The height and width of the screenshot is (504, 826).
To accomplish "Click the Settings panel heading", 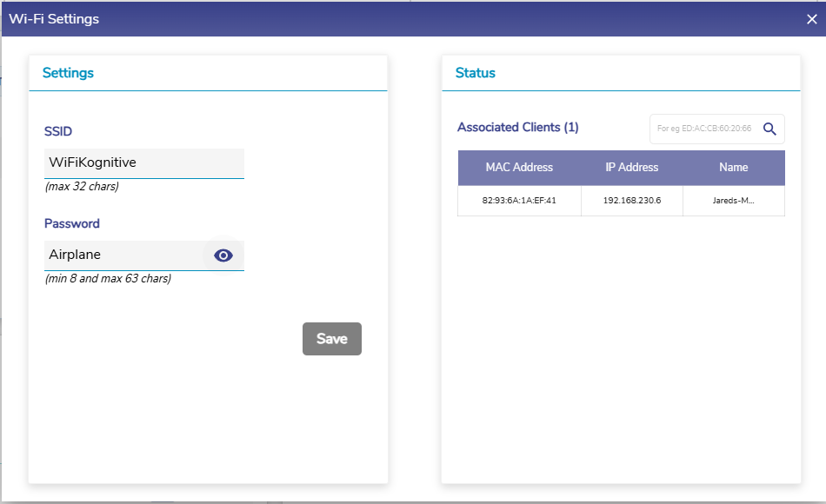I will pyautogui.click(x=68, y=73).
